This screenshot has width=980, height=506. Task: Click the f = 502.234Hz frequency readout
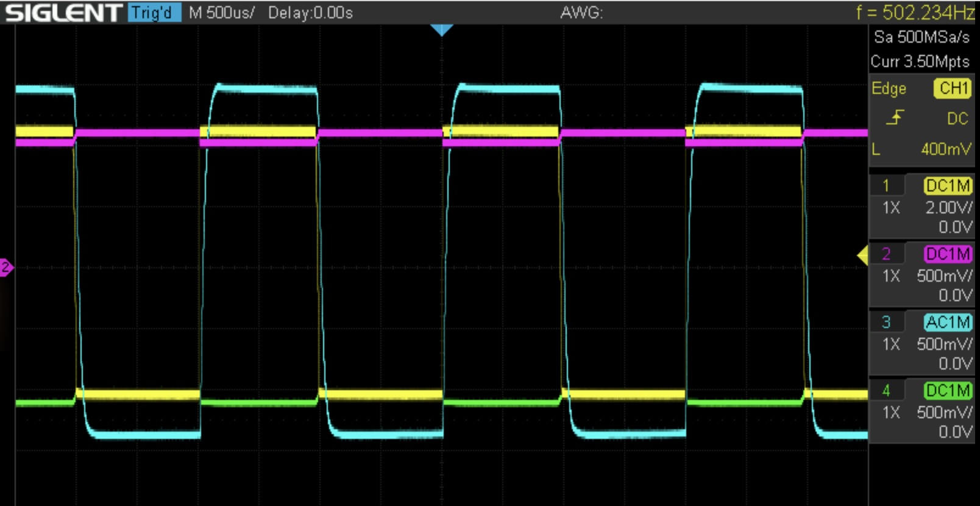(915, 12)
